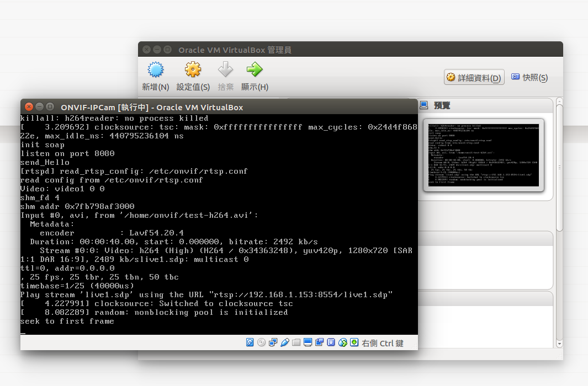This screenshot has height=386, width=588.
Task: Click the 'killall: h264reader: no process killed' line
Action: pyautogui.click(x=114, y=119)
